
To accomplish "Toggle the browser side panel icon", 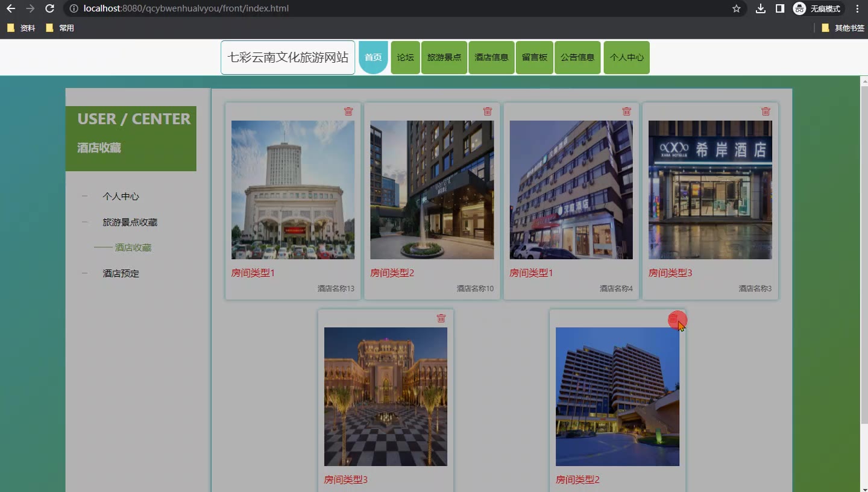I will point(780,8).
